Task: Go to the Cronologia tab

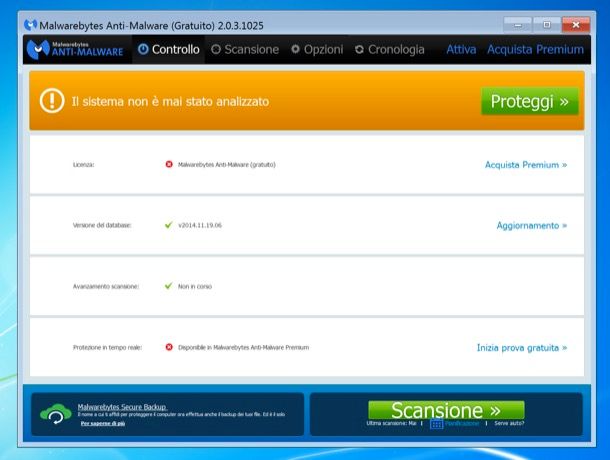Action: [x=389, y=49]
